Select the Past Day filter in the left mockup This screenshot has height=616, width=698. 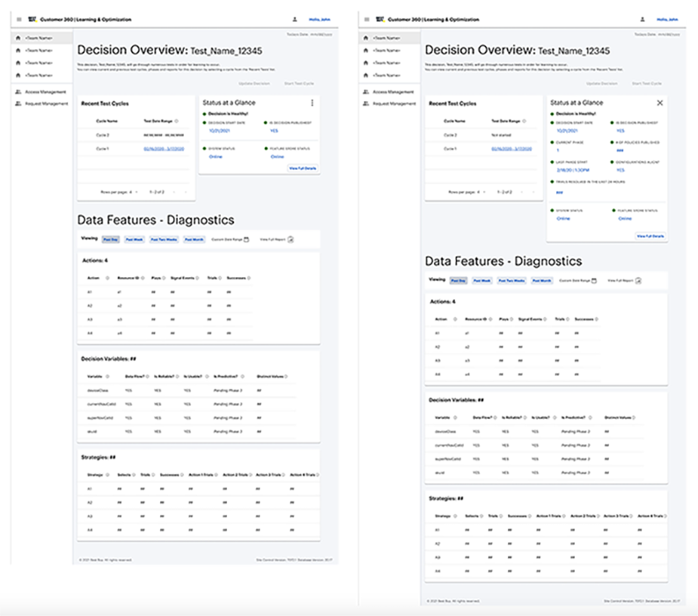[111, 238]
